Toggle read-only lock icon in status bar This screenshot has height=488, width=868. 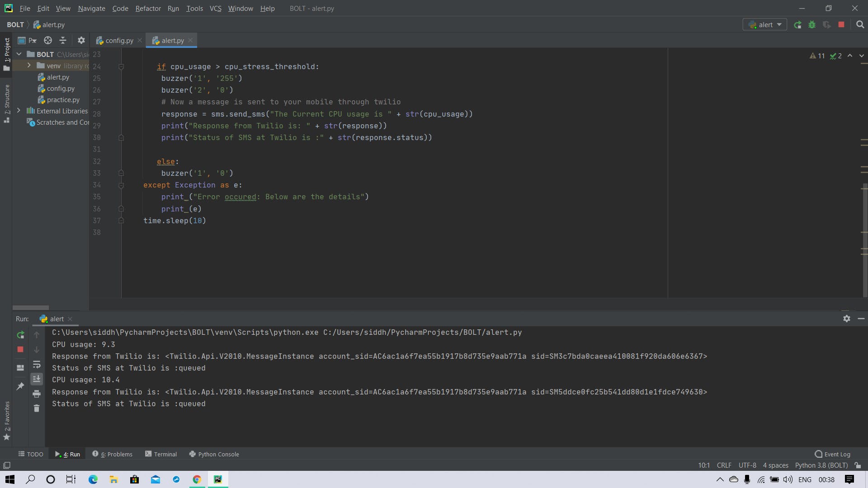[x=858, y=465]
